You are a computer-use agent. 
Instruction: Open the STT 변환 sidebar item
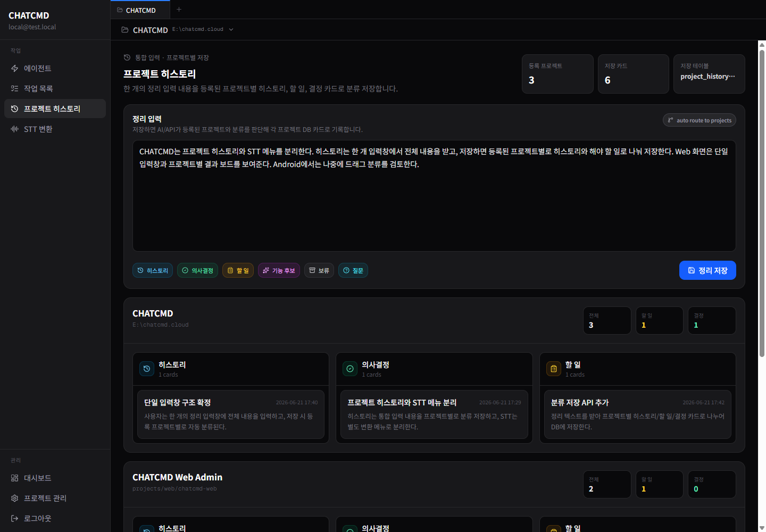click(55, 129)
